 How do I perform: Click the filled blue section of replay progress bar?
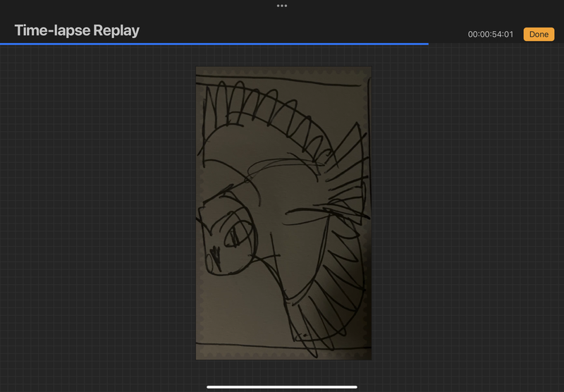[x=211, y=44]
